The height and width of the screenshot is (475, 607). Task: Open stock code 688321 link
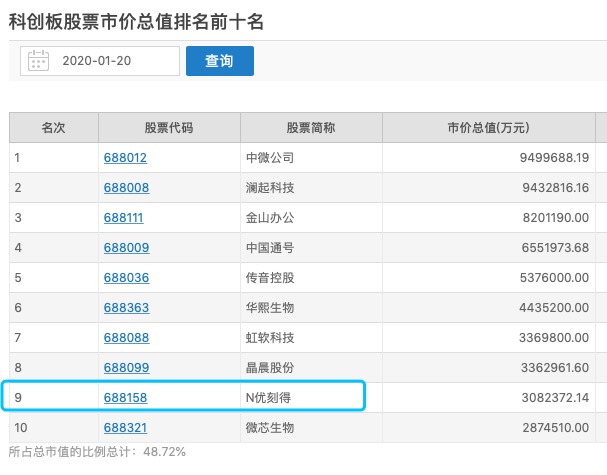(x=126, y=428)
